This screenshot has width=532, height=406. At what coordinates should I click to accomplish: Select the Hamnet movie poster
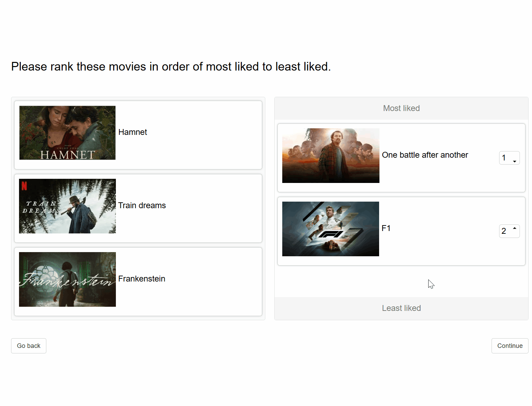tap(67, 133)
